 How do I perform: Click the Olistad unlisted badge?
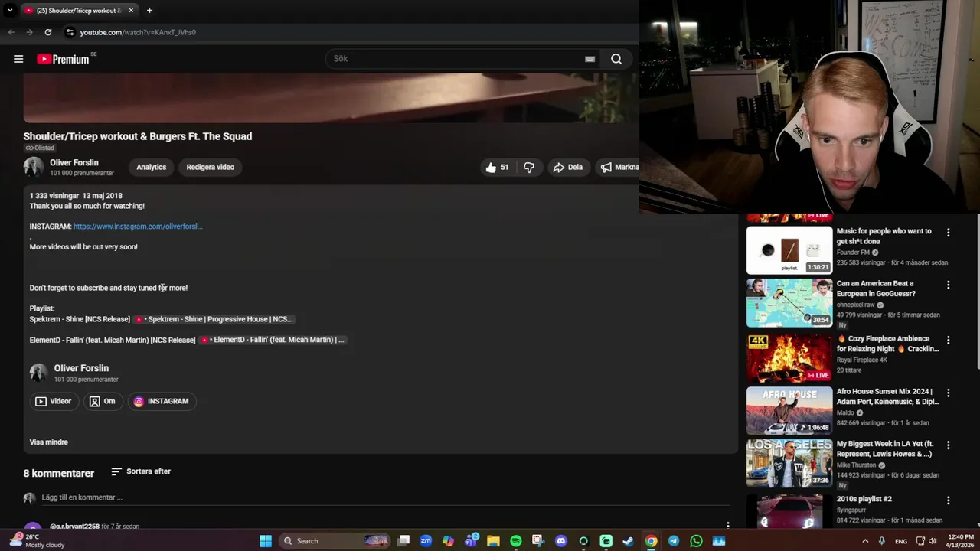(40, 148)
